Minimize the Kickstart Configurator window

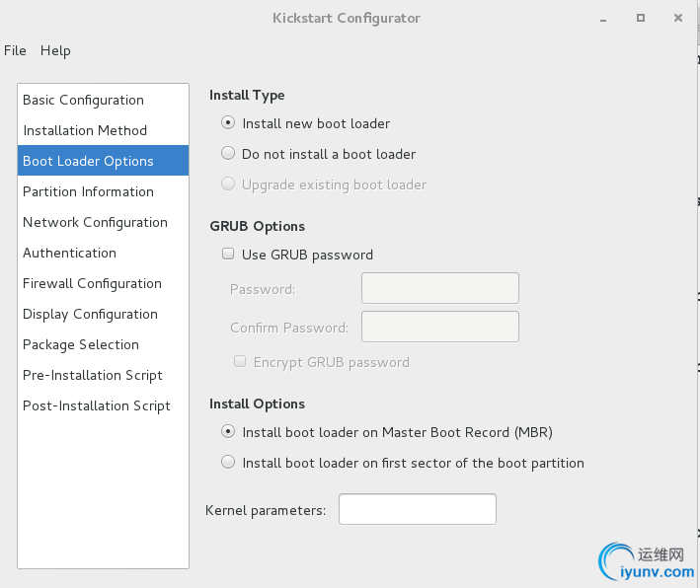pyautogui.click(x=604, y=18)
